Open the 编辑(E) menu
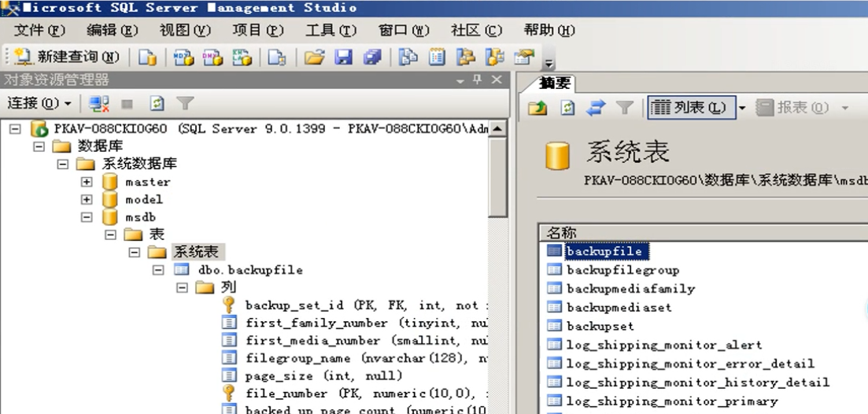 pyautogui.click(x=113, y=30)
